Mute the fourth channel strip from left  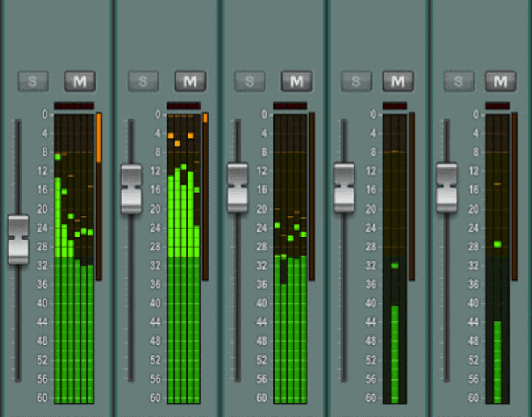point(398,81)
